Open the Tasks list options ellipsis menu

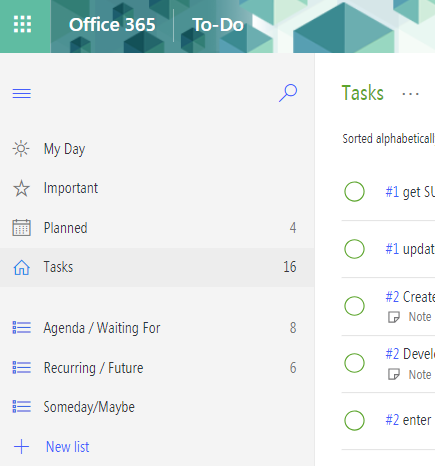coord(410,94)
